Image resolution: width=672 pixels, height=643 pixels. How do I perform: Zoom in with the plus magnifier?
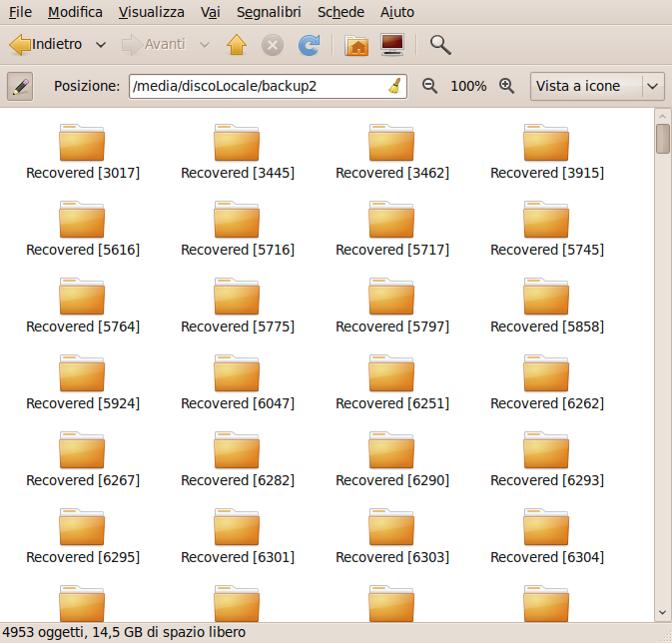click(x=506, y=86)
